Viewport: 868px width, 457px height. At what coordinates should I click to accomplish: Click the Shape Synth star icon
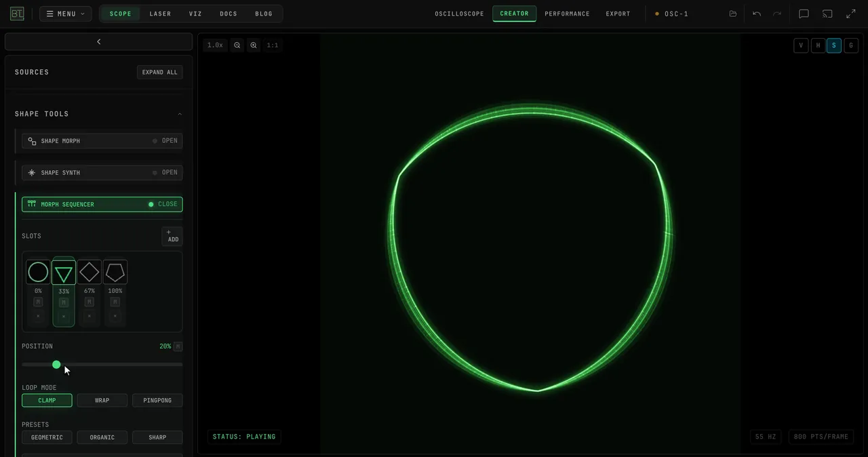pyautogui.click(x=32, y=173)
